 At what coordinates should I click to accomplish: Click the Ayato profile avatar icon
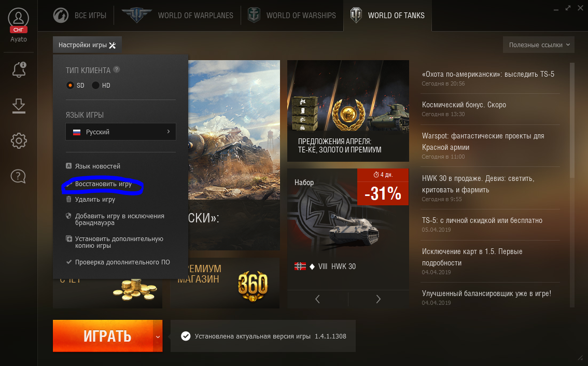[x=18, y=18]
